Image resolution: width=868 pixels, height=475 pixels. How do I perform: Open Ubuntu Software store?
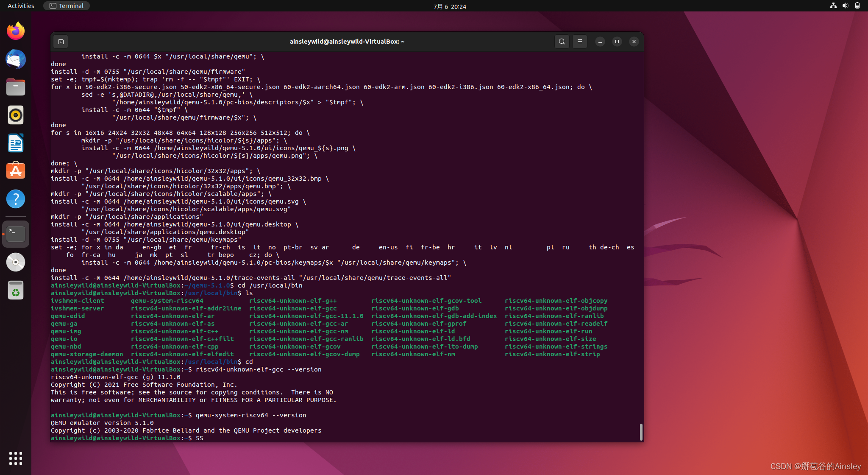coord(16,171)
